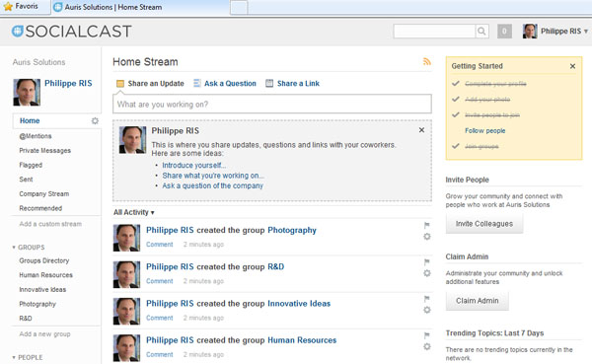Open the All Activity filter dropdown
Screen dimensions: 592x364
pyautogui.click(x=134, y=212)
